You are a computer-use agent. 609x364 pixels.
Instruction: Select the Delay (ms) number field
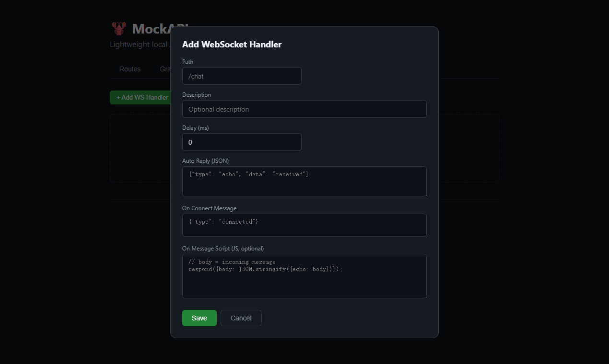pos(242,142)
